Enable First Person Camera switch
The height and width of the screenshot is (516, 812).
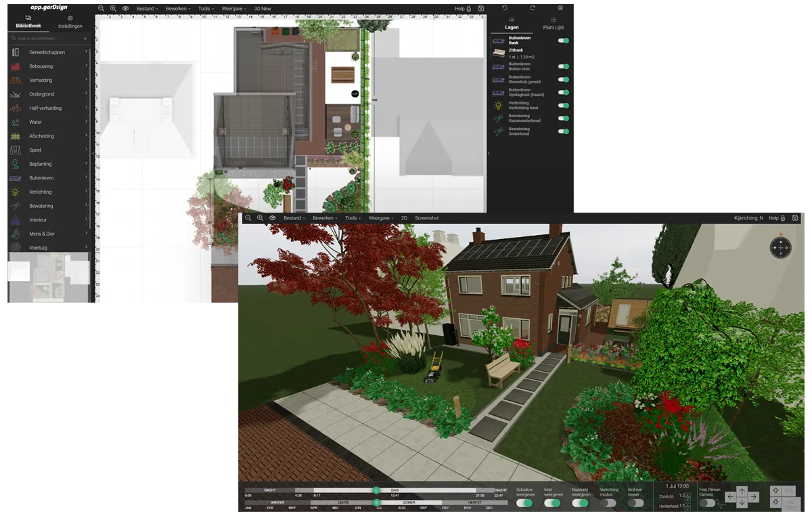[x=707, y=503]
